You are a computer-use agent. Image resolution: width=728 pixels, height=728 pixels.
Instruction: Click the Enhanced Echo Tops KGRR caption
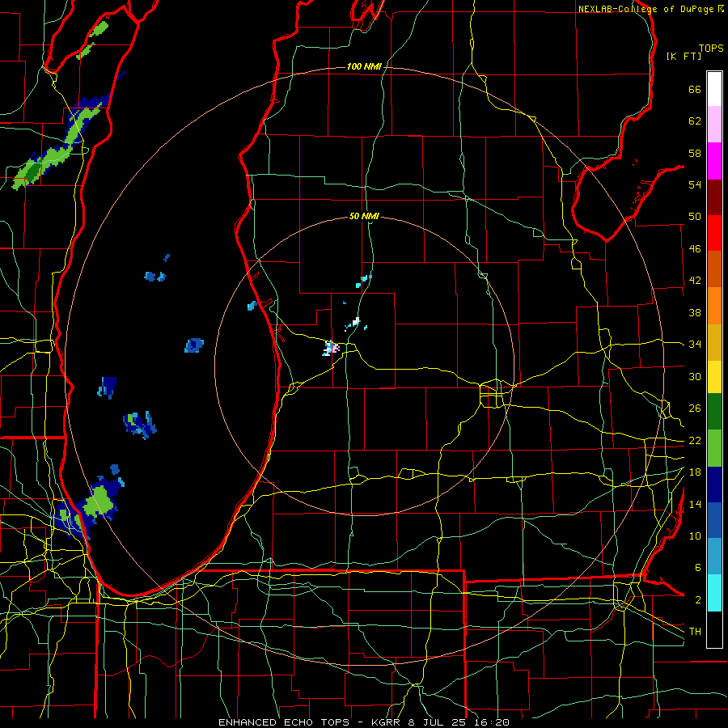363,722
